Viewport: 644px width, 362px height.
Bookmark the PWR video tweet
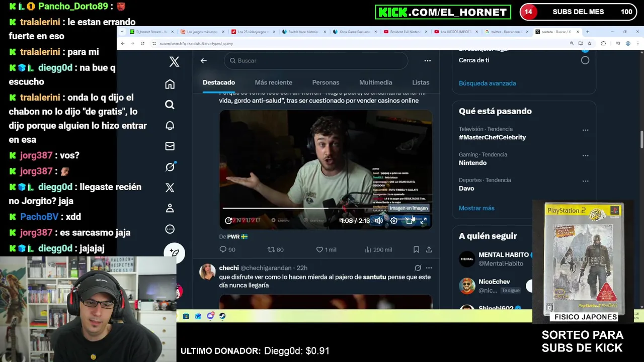[416, 249]
